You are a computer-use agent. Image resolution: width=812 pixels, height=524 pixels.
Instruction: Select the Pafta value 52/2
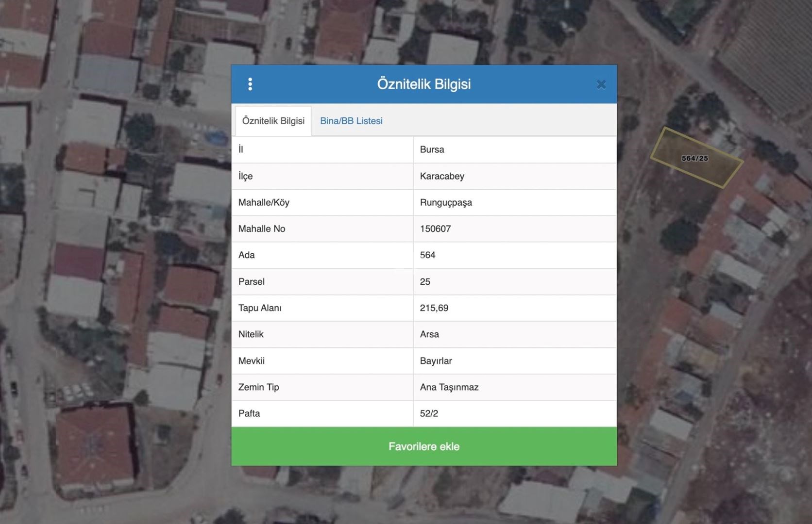pos(429,413)
